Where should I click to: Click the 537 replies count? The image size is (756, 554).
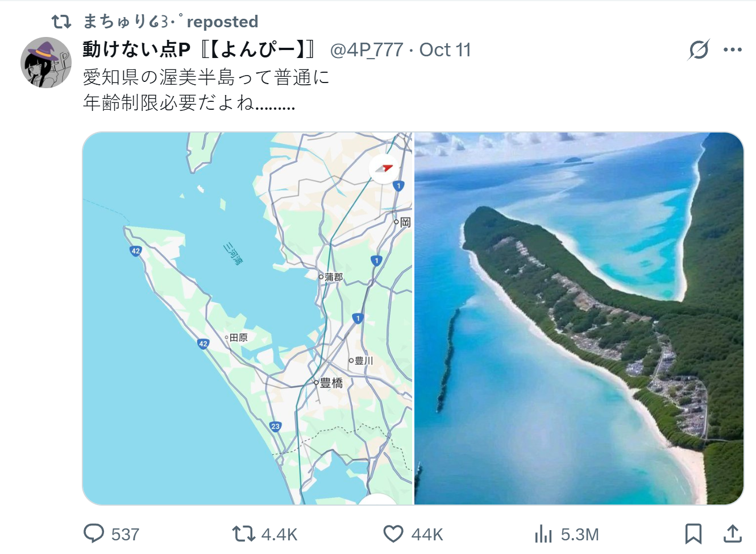click(x=125, y=535)
